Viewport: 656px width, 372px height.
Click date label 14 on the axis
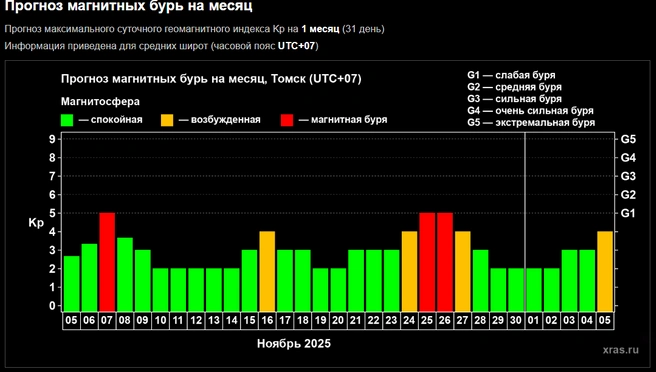point(231,321)
